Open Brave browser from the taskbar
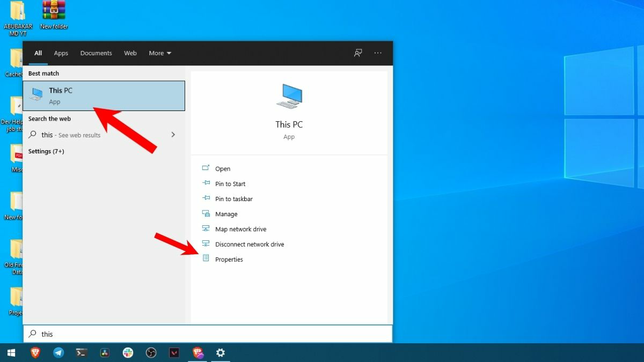 click(35, 353)
